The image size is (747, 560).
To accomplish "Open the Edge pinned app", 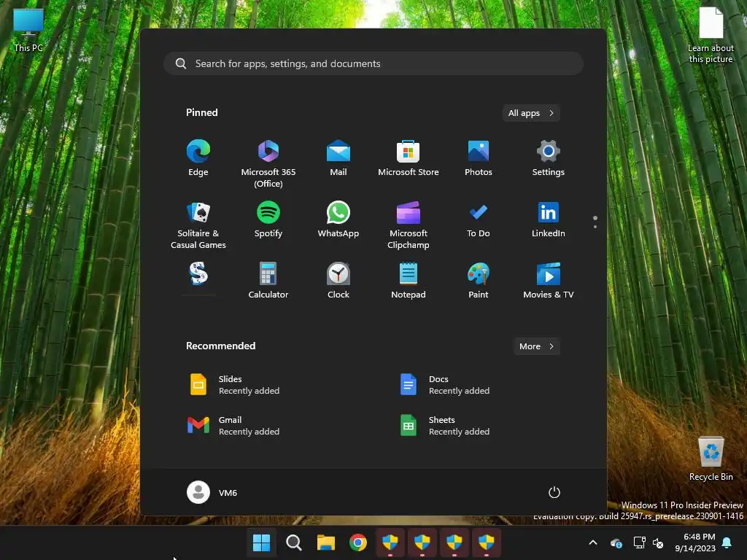I will click(198, 158).
